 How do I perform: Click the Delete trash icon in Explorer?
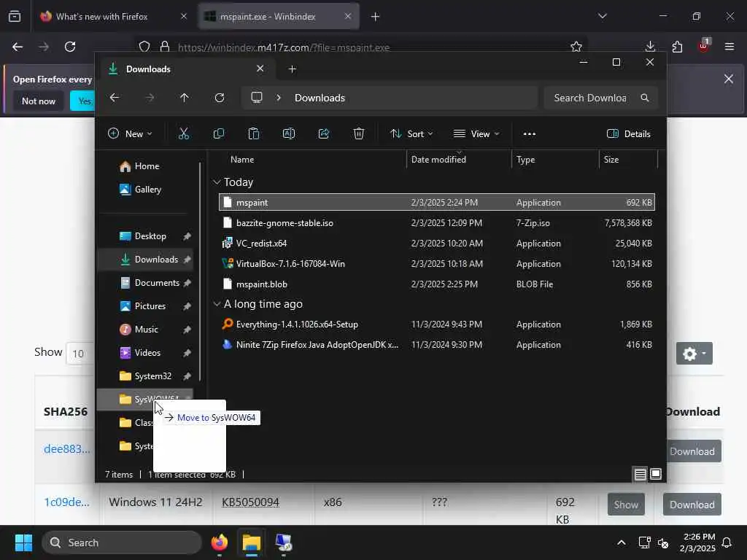pyautogui.click(x=359, y=134)
